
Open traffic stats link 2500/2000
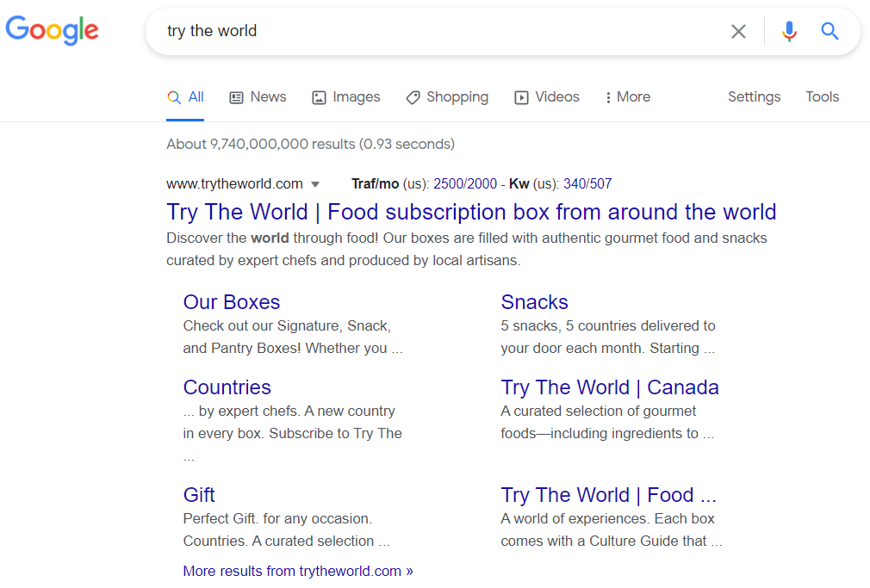point(465,183)
